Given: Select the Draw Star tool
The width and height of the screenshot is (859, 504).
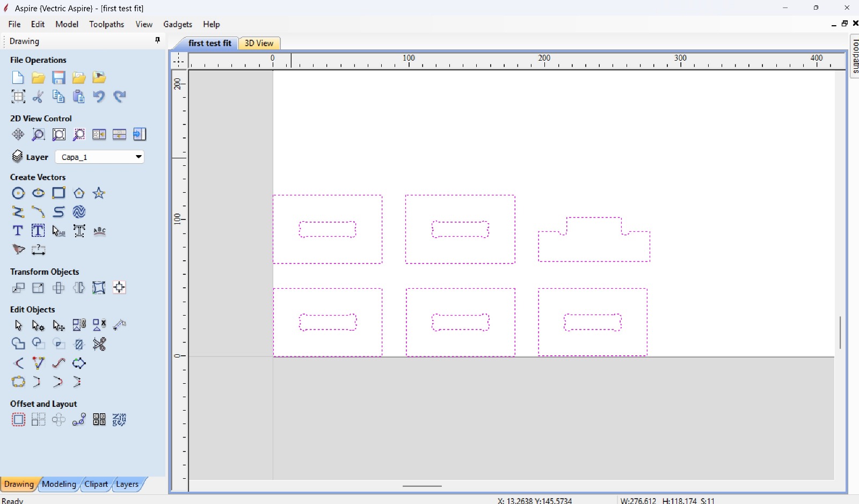Looking at the screenshot, I should click(x=99, y=193).
